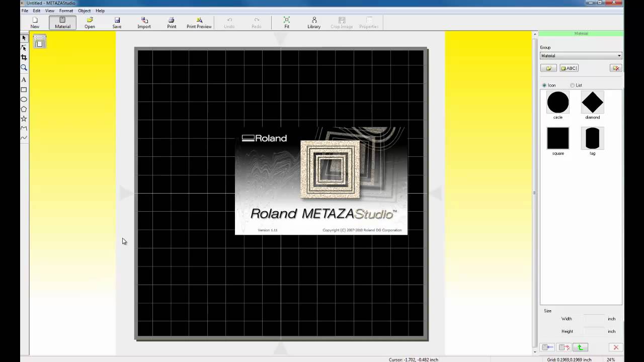Print using the Print toolbar button
This screenshot has width=644, height=362.
[172, 23]
